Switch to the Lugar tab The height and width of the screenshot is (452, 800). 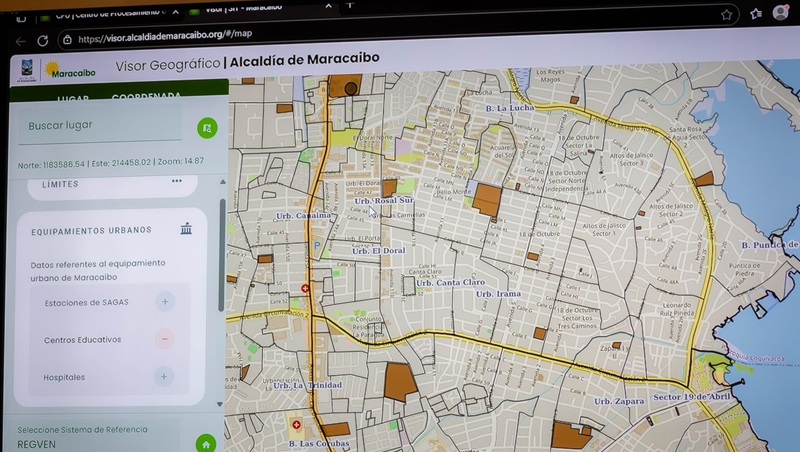[73, 98]
